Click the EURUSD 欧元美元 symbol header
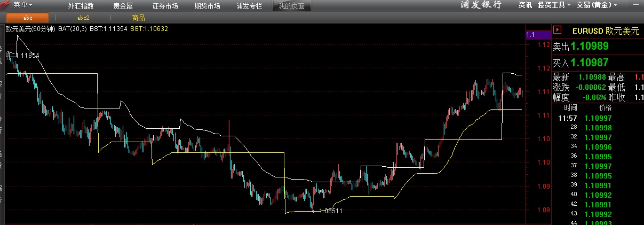The height and width of the screenshot is (225, 644). click(606, 32)
